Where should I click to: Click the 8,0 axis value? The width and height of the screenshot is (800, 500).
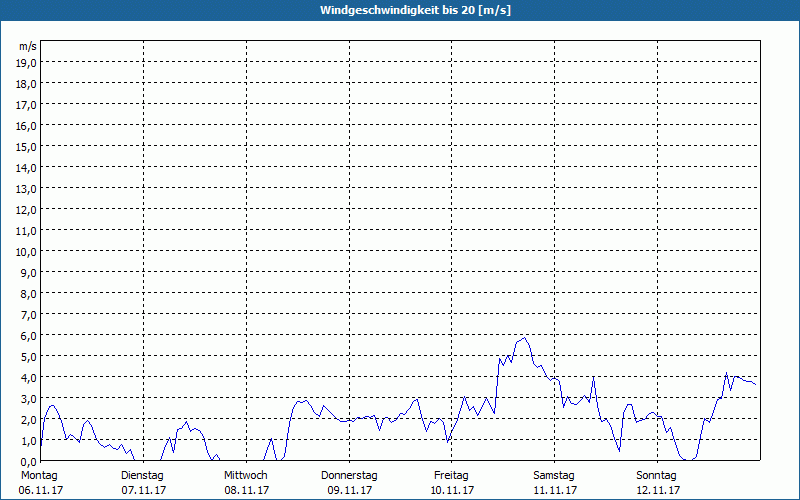29,294
